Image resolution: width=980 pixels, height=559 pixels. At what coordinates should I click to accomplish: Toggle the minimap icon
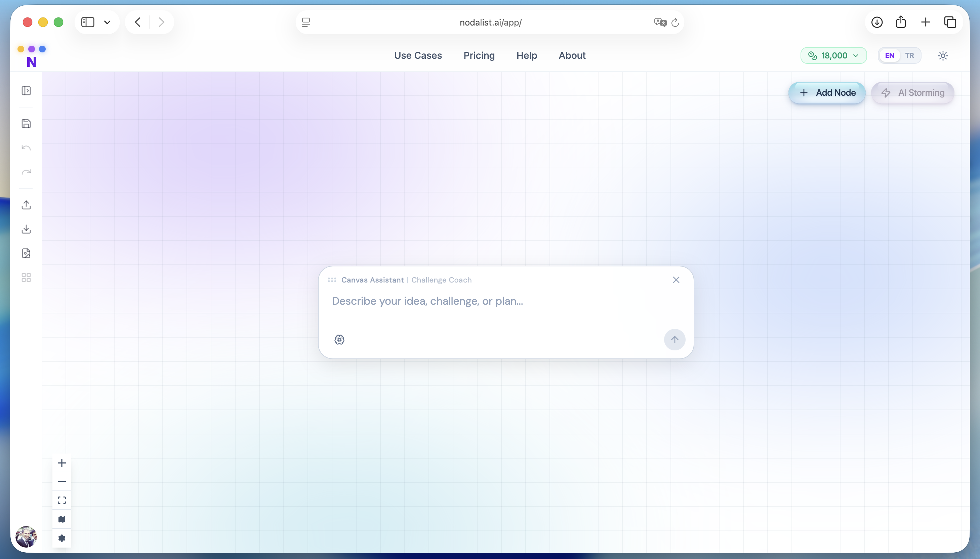pyautogui.click(x=62, y=519)
